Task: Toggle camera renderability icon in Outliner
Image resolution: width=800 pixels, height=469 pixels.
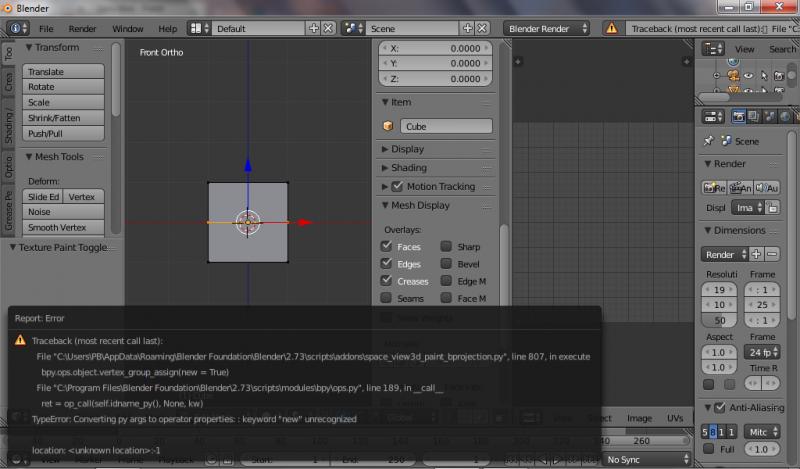Action: [x=779, y=76]
